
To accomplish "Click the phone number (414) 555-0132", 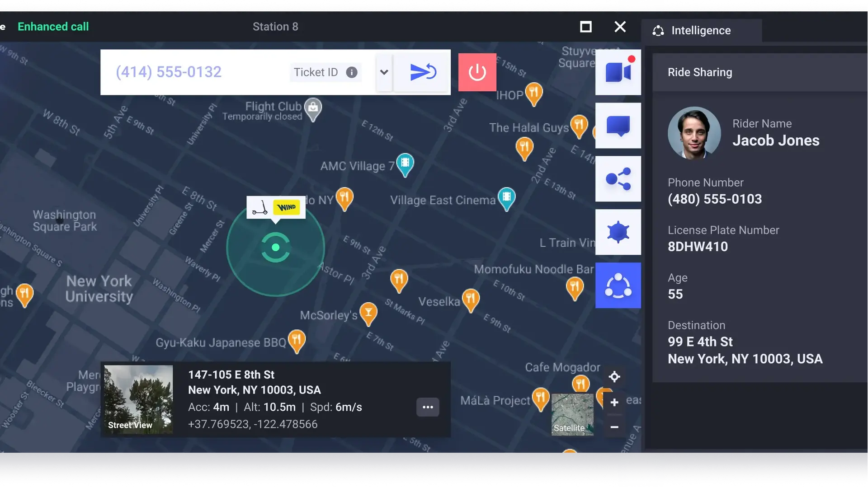I will tap(169, 72).
